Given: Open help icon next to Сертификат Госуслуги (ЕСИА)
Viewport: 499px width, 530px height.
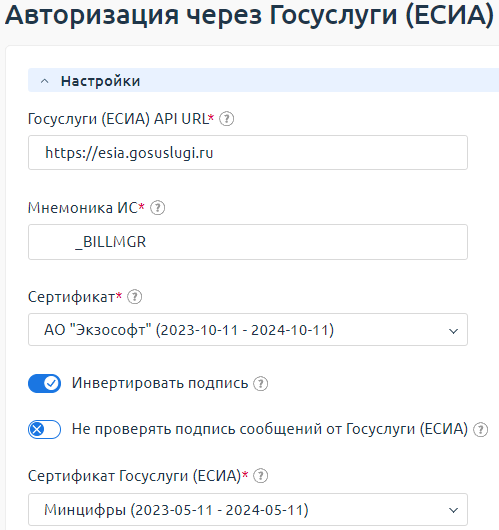Looking at the screenshot, I should (261, 476).
